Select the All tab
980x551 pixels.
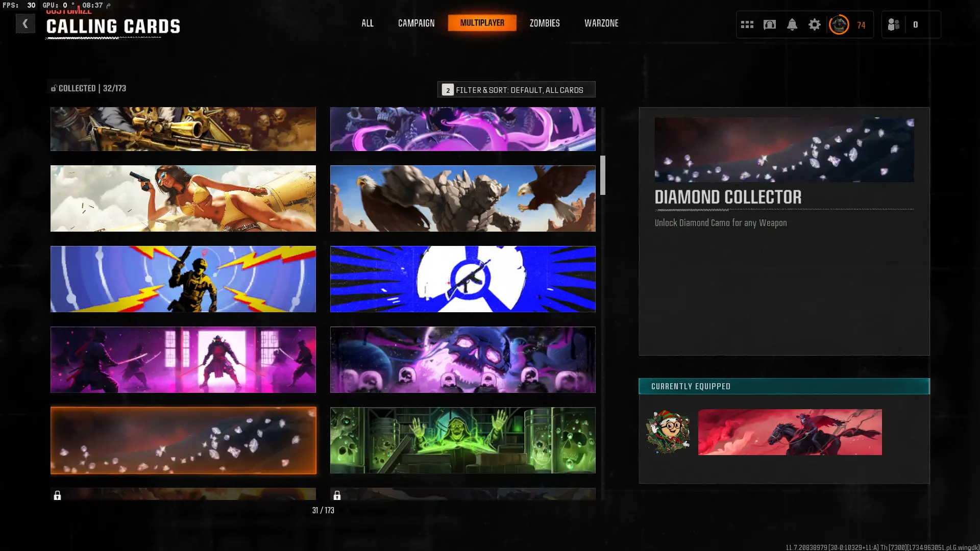coord(367,23)
